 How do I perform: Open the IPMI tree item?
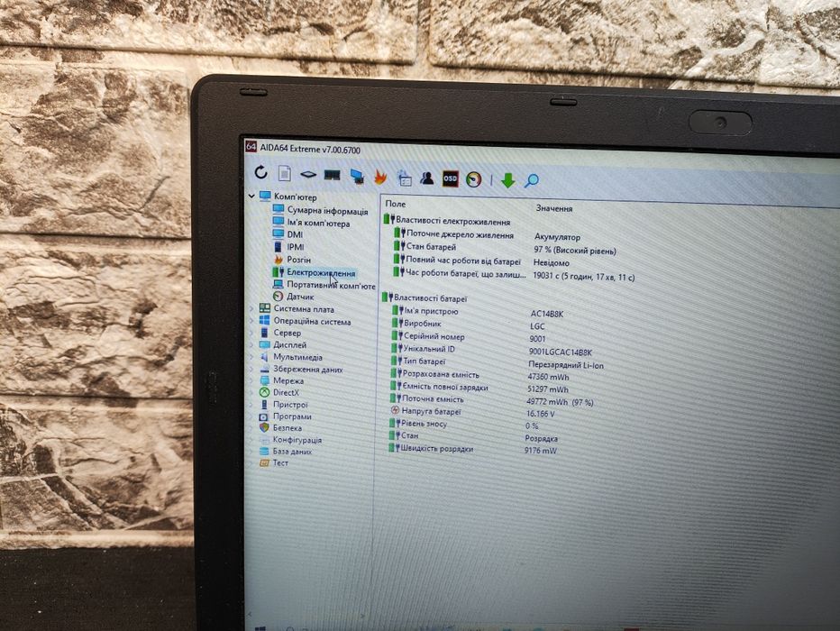[296, 247]
